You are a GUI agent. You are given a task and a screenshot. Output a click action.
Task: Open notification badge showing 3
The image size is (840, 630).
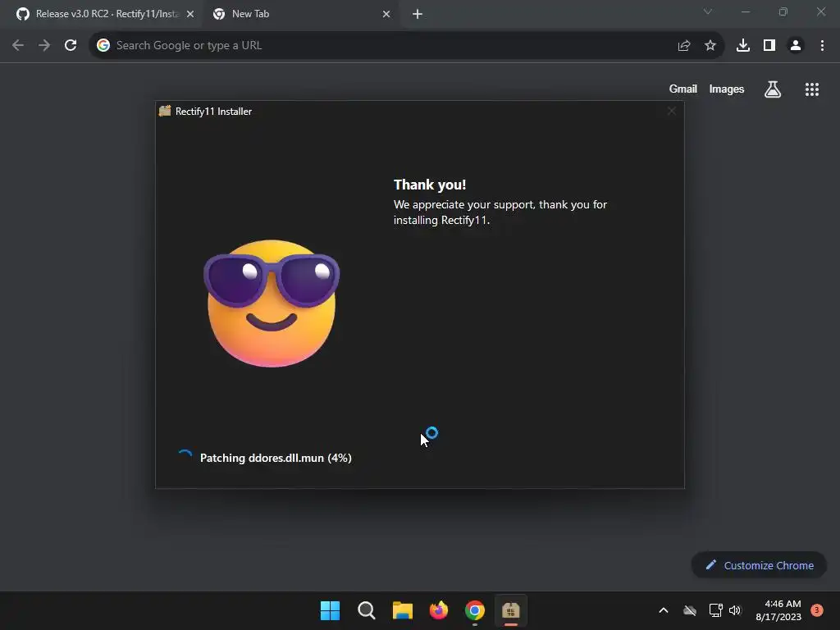[817, 610]
